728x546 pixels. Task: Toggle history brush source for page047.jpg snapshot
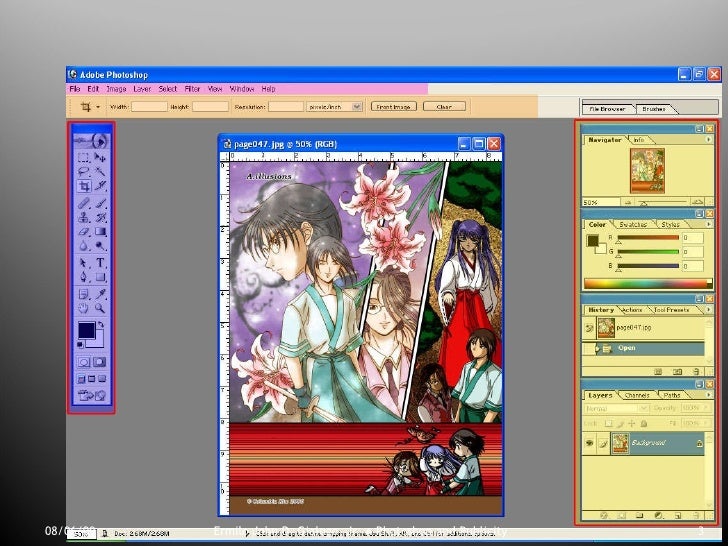point(589,328)
